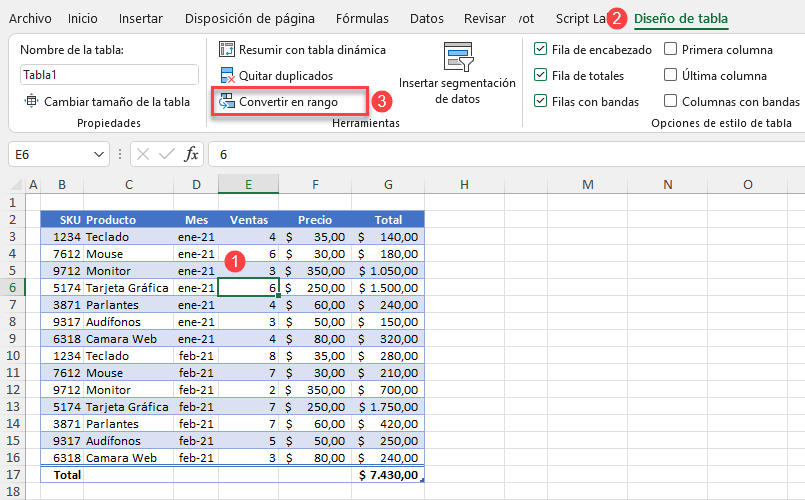This screenshot has width=805, height=500.
Task: Open the Disposición de página tab
Action: click(x=250, y=18)
